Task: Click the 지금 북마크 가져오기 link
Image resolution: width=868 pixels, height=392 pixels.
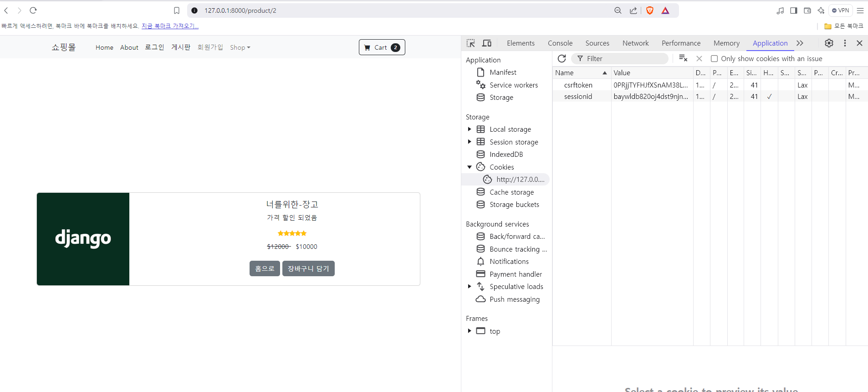Action: coord(170,26)
